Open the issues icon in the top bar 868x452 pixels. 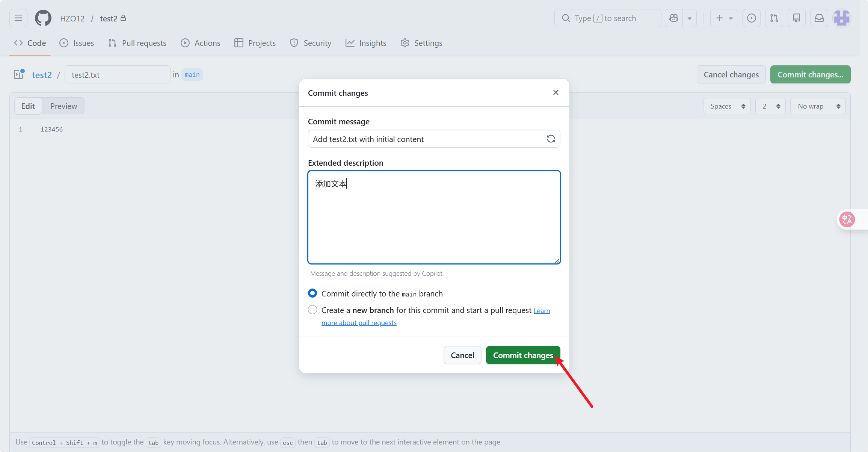click(751, 18)
